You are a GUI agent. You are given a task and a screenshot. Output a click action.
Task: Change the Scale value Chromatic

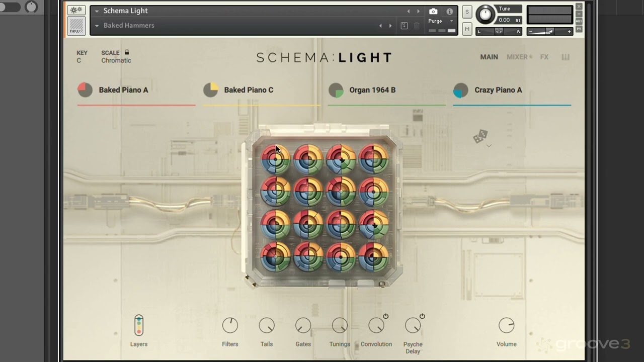116,60
